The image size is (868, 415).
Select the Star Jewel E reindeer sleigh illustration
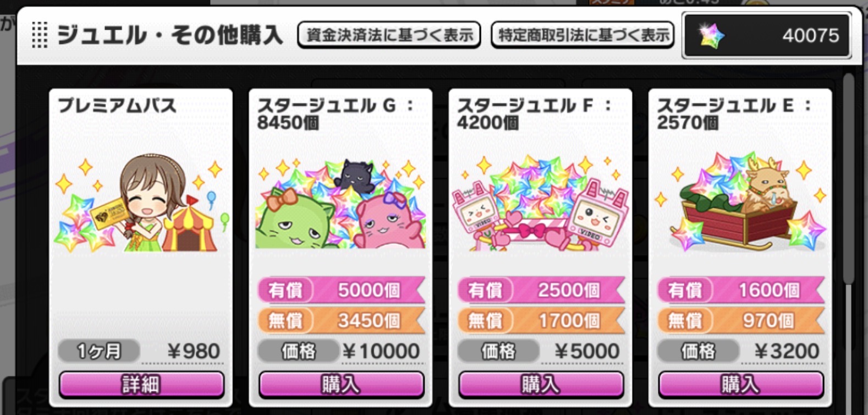[740, 201]
